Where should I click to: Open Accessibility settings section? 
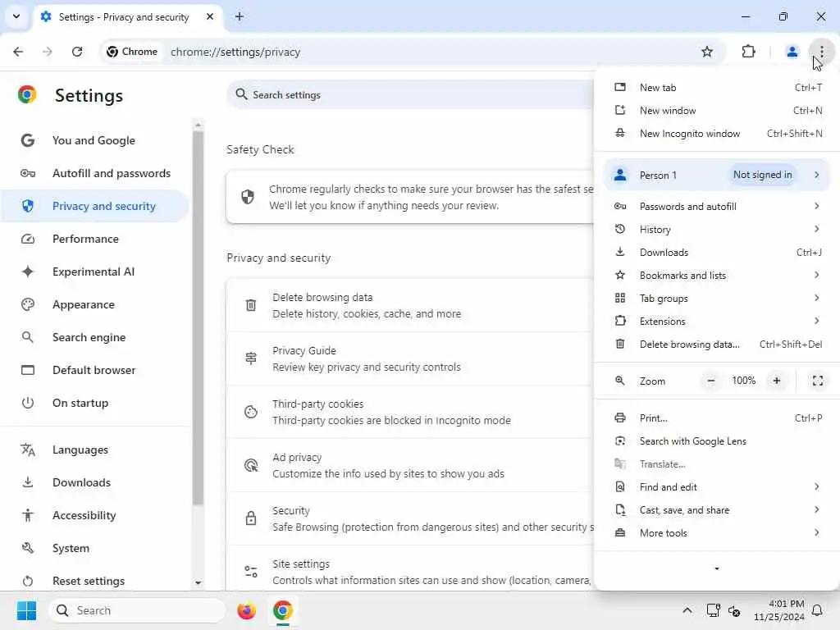(x=95, y=515)
